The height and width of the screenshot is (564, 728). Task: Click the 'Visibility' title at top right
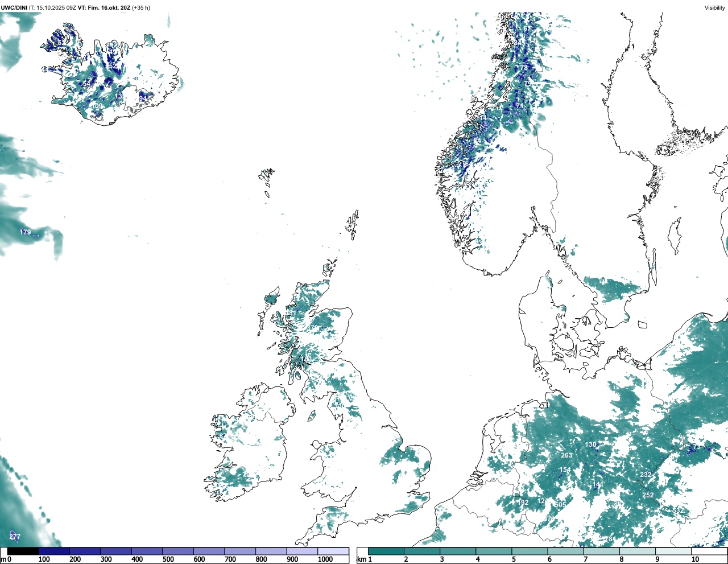point(715,8)
